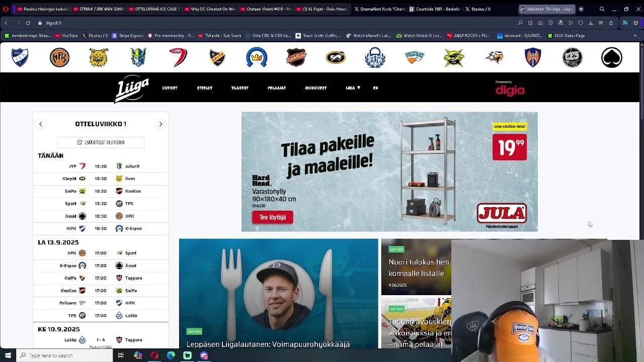This screenshot has width=644, height=362.
Task: Open the Windows Start button
Action: (x=8, y=355)
